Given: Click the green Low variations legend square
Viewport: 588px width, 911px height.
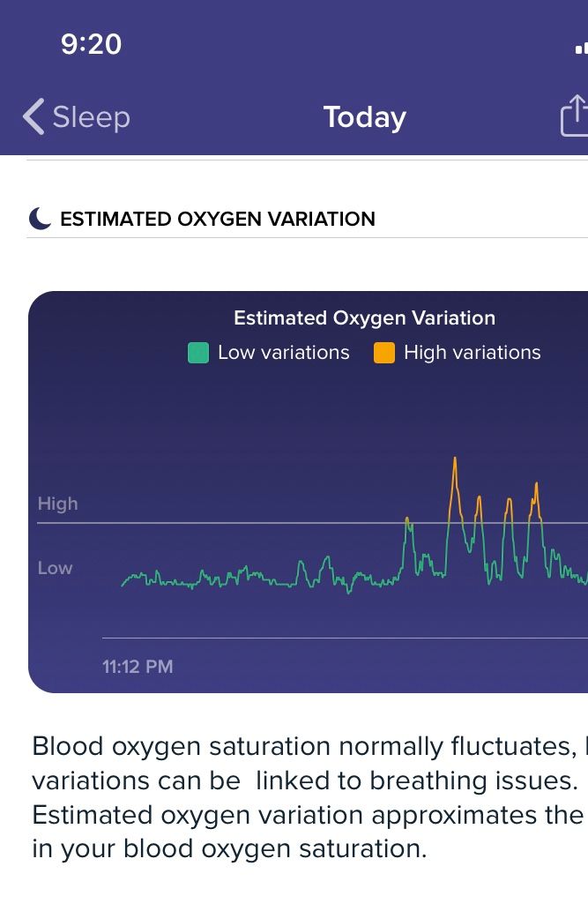Looking at the screenshot, I should (x=198, y=353).
